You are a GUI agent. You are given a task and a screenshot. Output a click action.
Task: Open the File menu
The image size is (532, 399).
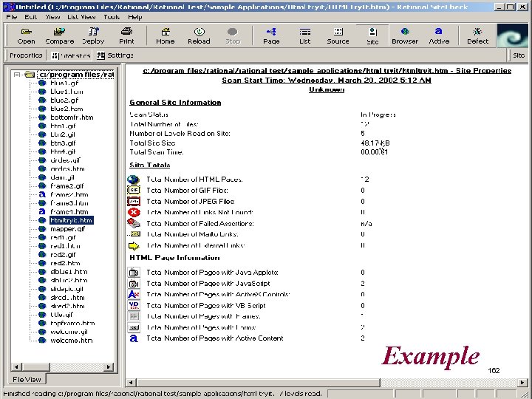12,17
